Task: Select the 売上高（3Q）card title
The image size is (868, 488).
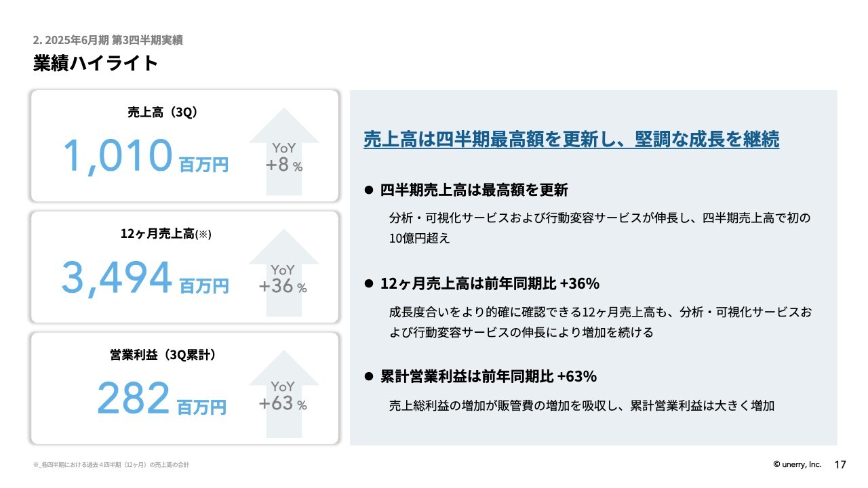Action: pos(162,113)
